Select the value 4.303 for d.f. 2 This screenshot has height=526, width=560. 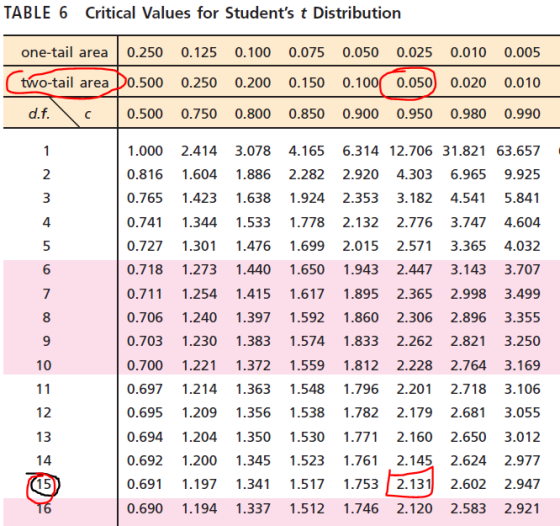(x=414, y=175)
